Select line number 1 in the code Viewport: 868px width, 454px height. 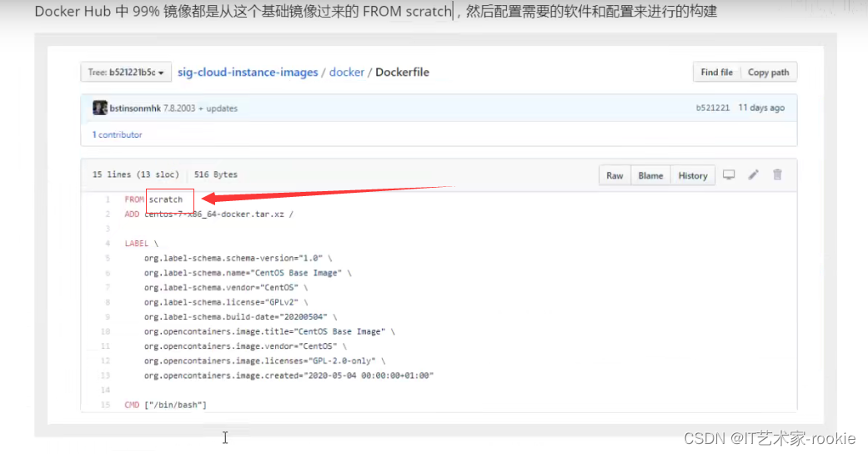[108, 199]
